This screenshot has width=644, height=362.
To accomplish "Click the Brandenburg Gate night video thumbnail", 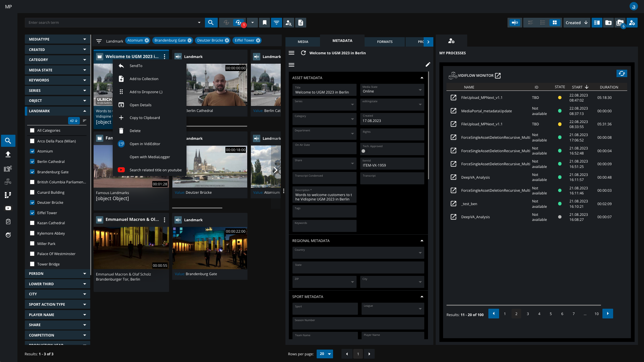I will (x=210, y=248).
